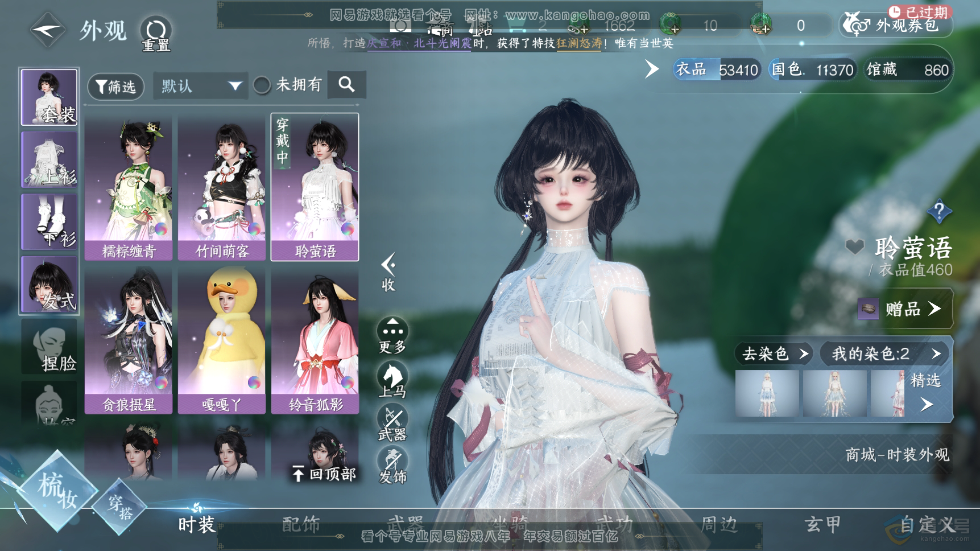Go back with the arrow icon

coord(48,30)
